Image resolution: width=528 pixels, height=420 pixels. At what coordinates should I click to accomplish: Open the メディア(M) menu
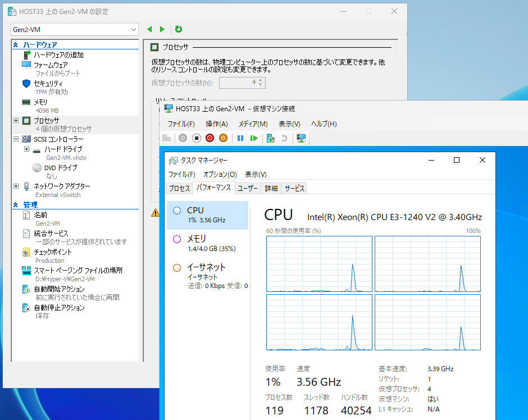coord(253,124)
